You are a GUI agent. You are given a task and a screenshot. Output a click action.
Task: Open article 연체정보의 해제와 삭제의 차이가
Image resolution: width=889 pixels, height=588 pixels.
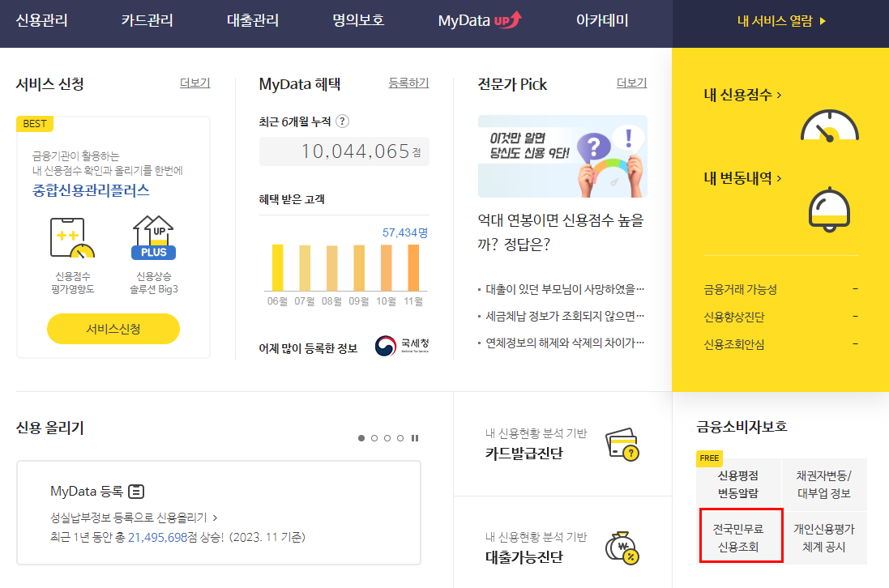[565, 343]
